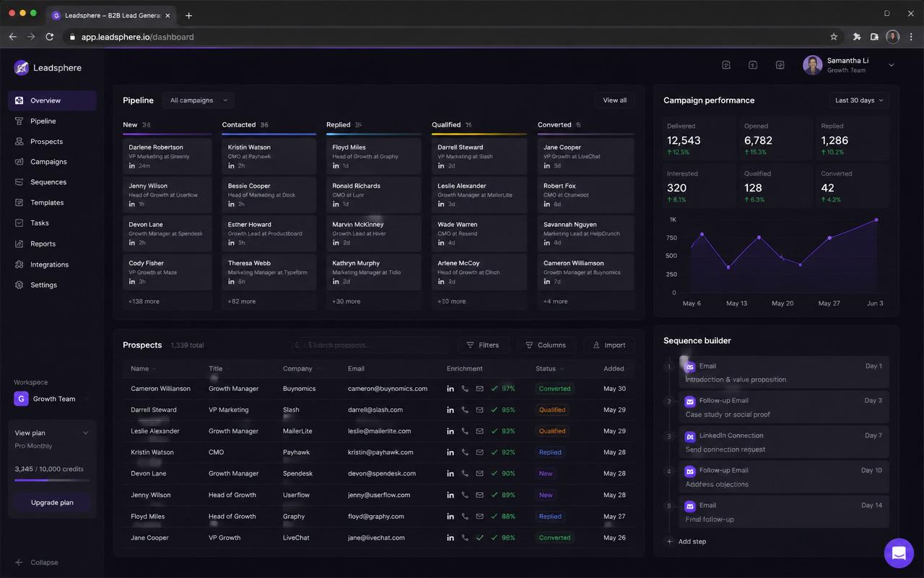Open Tasks in the sidebar

coord(52,223)
